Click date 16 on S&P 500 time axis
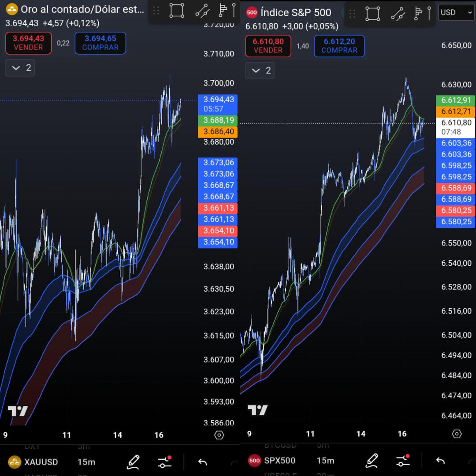Image resolution: width=476 pixels, height=476 pixels. (402, 434)
